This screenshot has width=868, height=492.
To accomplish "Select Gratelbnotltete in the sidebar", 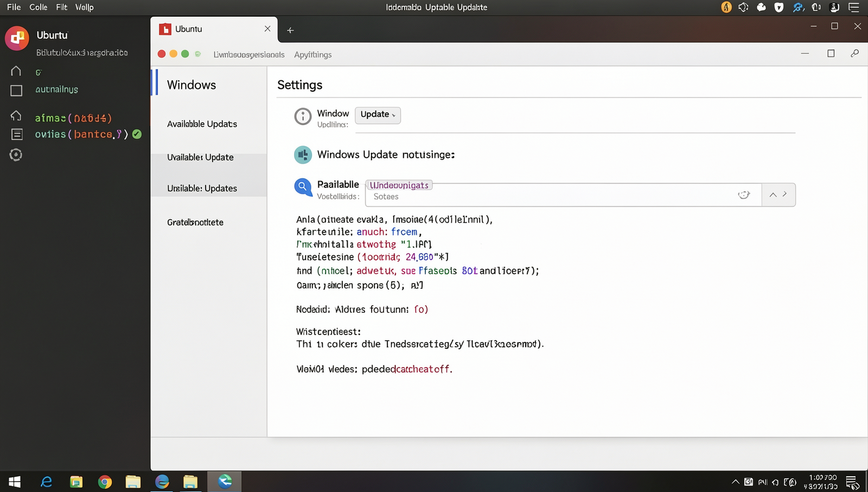I will 195,222.
